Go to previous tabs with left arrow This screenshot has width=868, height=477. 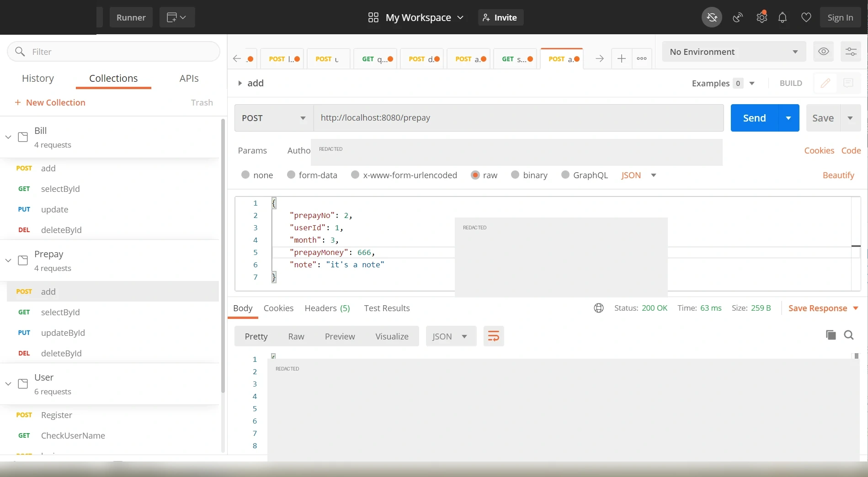pos(237,58)
